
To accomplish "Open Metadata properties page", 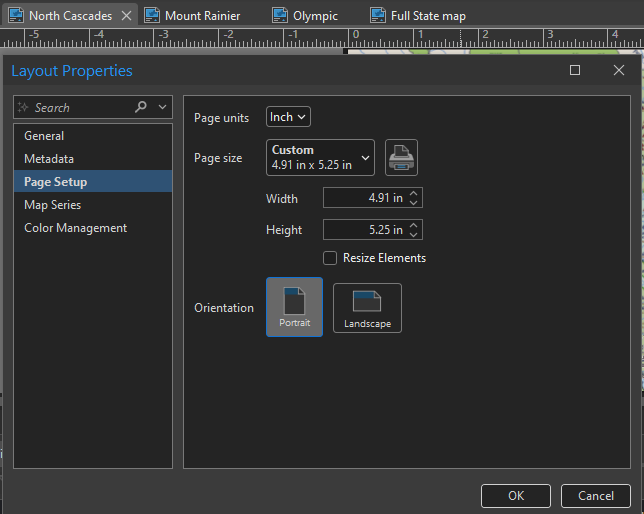I will click(x=93, y=159).
